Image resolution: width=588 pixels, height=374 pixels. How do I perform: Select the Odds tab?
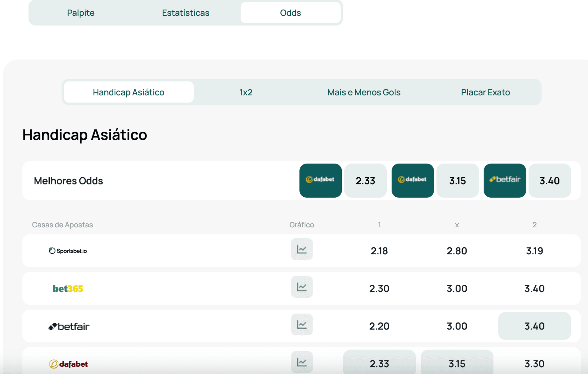290,13
